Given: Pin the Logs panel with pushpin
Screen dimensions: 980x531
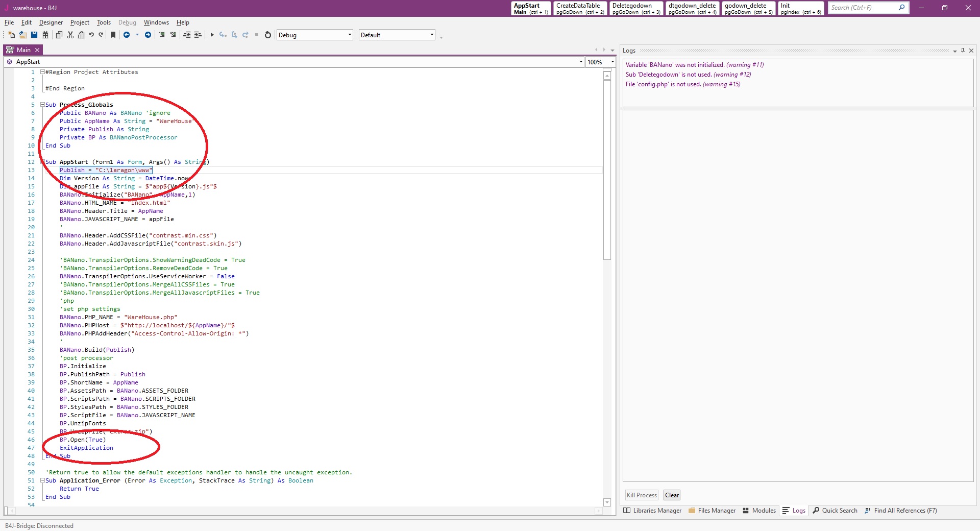Looking at the screenshot, I should (963, 51).
